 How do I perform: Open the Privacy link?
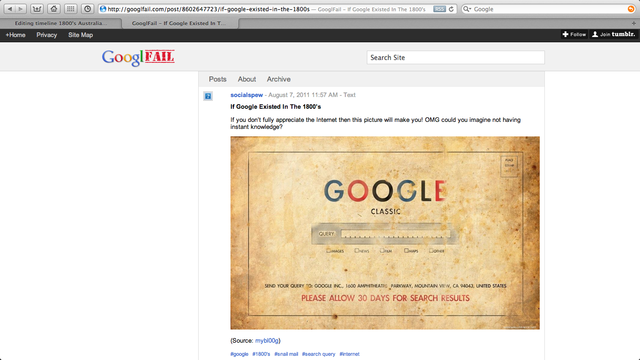coord(47,35)
